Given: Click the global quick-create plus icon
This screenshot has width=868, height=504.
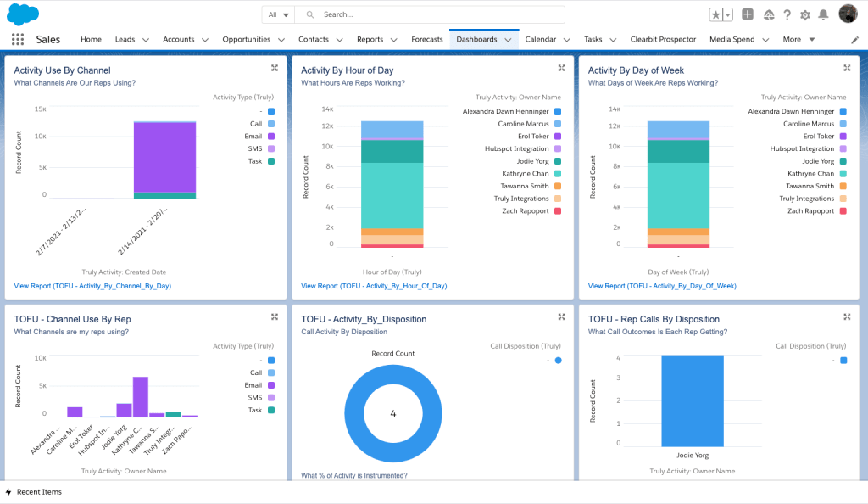Looking at the screenshot, I should tap(747, 14).
